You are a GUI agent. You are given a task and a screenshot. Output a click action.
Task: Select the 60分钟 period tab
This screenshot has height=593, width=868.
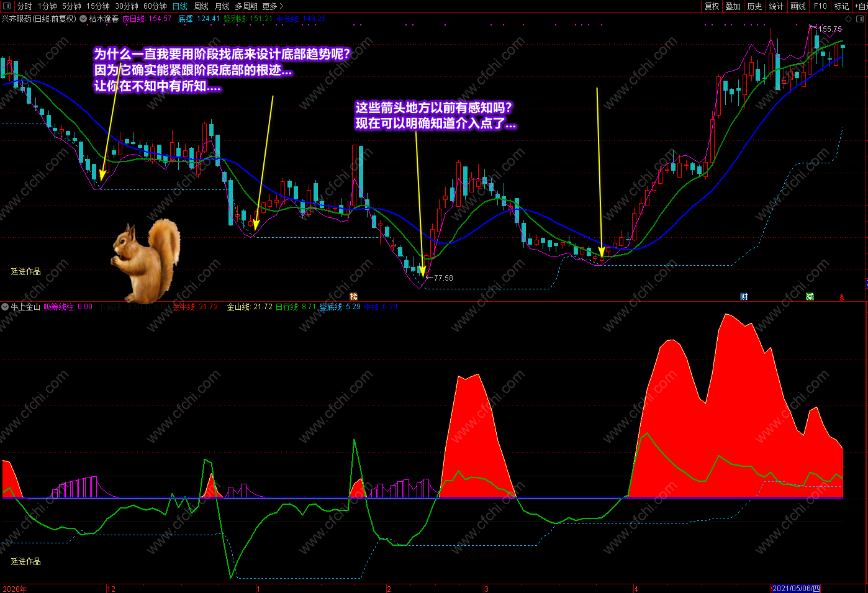point(155,6)
